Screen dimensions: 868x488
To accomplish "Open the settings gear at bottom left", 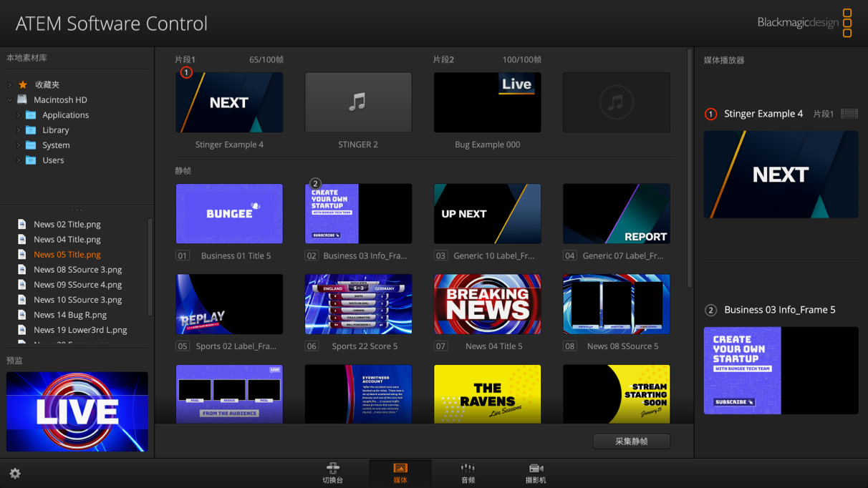I will point(15,474).
